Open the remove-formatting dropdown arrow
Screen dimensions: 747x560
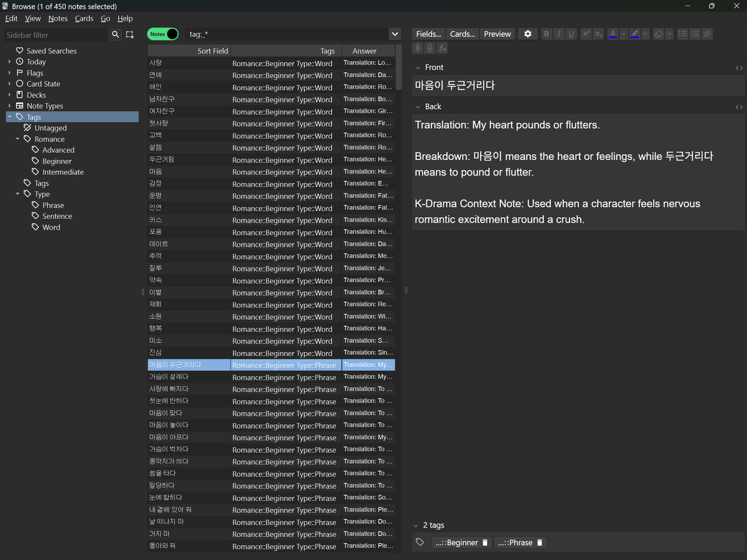tap(670, 34)
